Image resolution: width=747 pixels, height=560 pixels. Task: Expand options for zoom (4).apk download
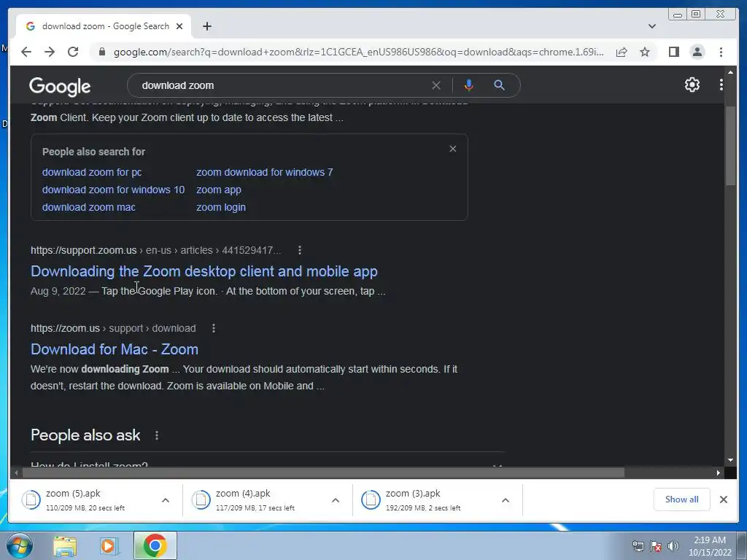point(336,500)
